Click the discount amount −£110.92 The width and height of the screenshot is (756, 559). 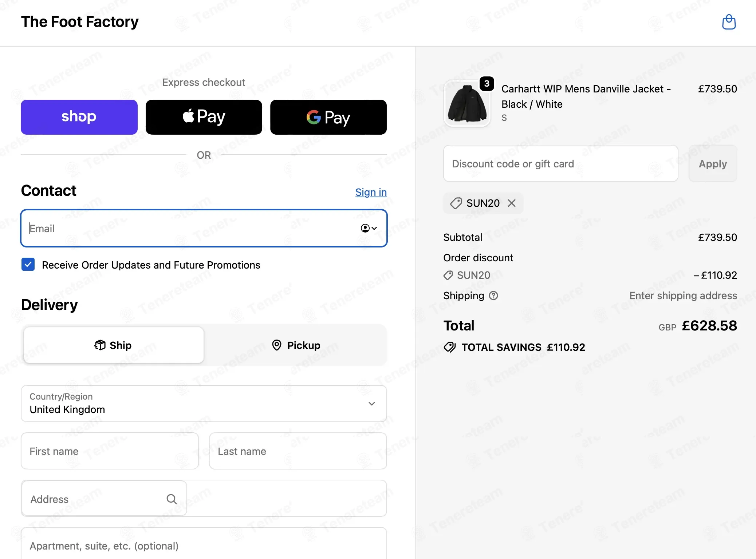[x=715, y=275]
